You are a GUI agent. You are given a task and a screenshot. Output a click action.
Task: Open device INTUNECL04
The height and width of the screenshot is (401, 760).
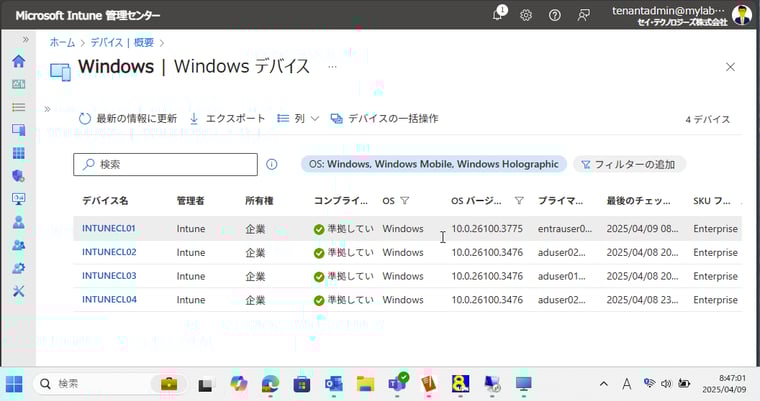[x=109, y=300]
